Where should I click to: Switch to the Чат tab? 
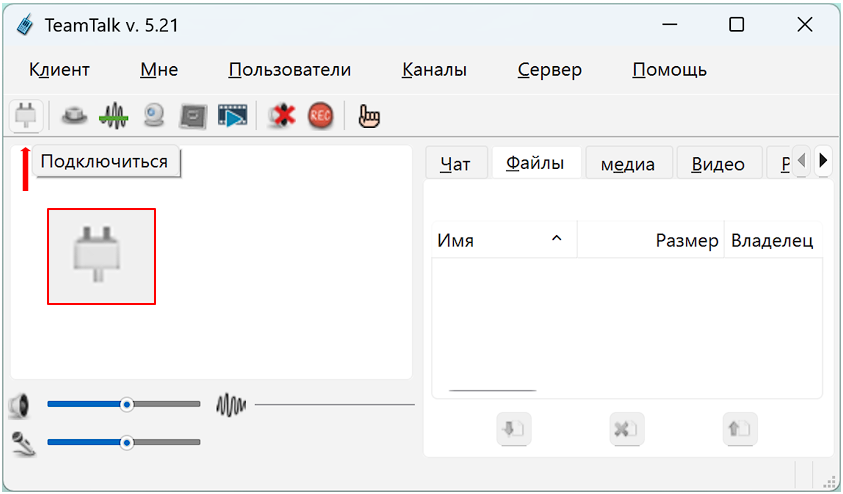pyautogui.click(x=456, y=163)
